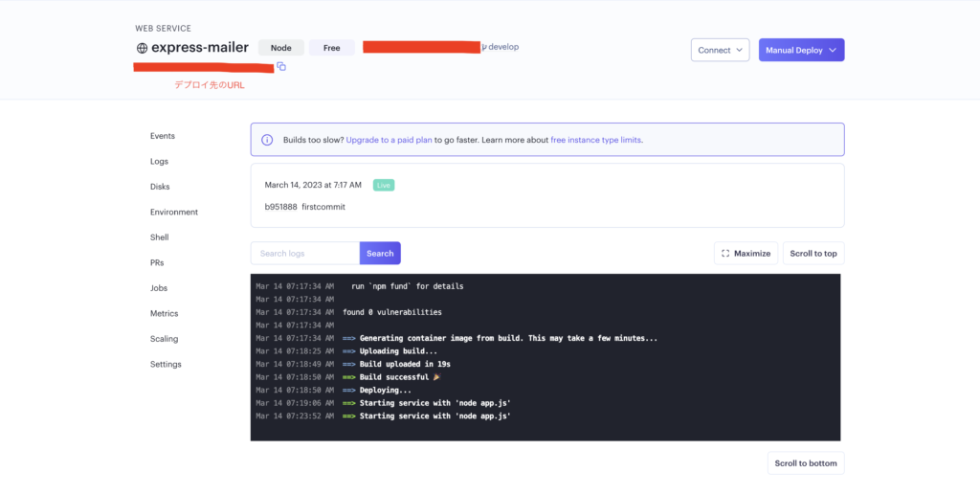
Task: Click Scroll to bottom button
Action: point(806,463)
